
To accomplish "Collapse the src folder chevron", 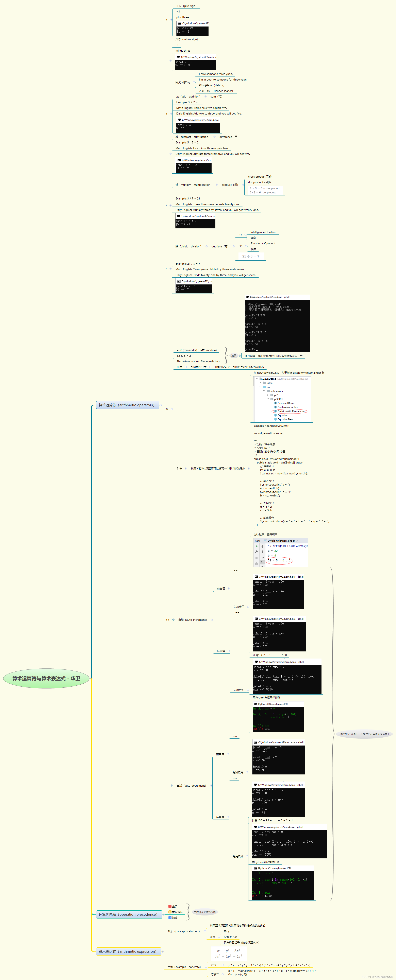I will click(260, 387).
